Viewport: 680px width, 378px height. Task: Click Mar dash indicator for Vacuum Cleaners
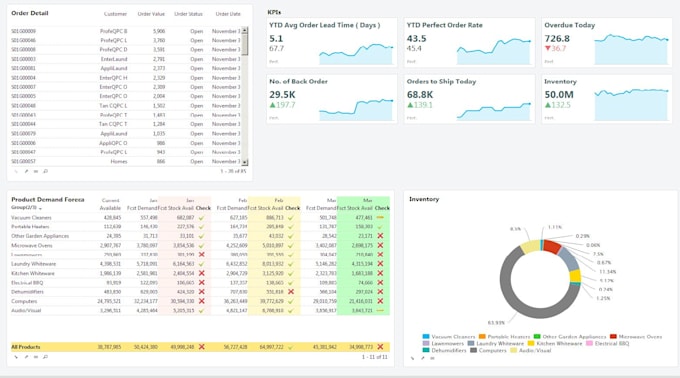click(380, 218)
